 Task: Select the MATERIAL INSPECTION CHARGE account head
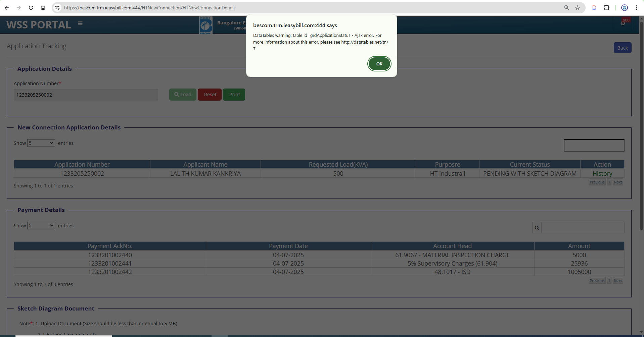point(452,255)
